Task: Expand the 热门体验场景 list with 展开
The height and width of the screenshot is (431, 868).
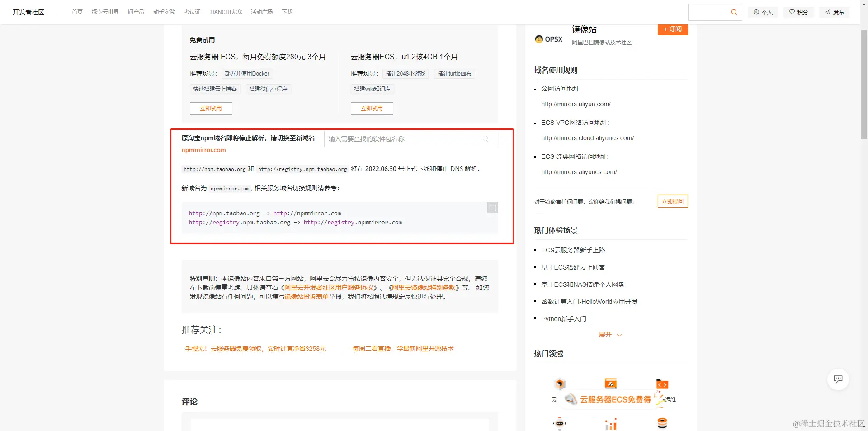Action: [x=610, y=335]
